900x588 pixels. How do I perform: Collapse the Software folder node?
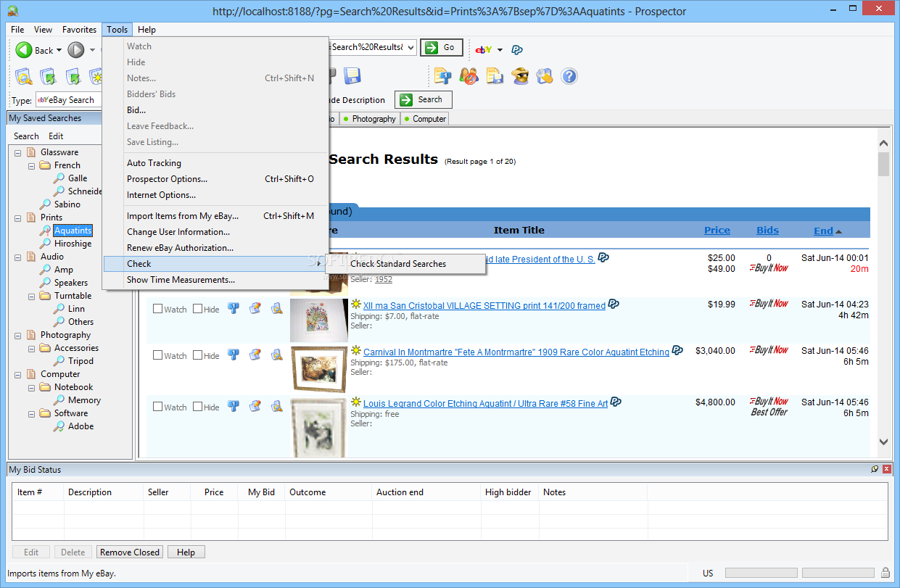point(31,413)
